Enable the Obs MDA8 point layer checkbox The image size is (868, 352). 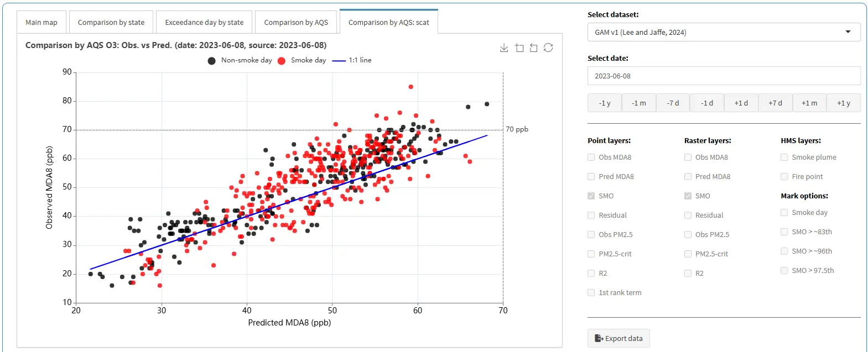tap(591, 157)
